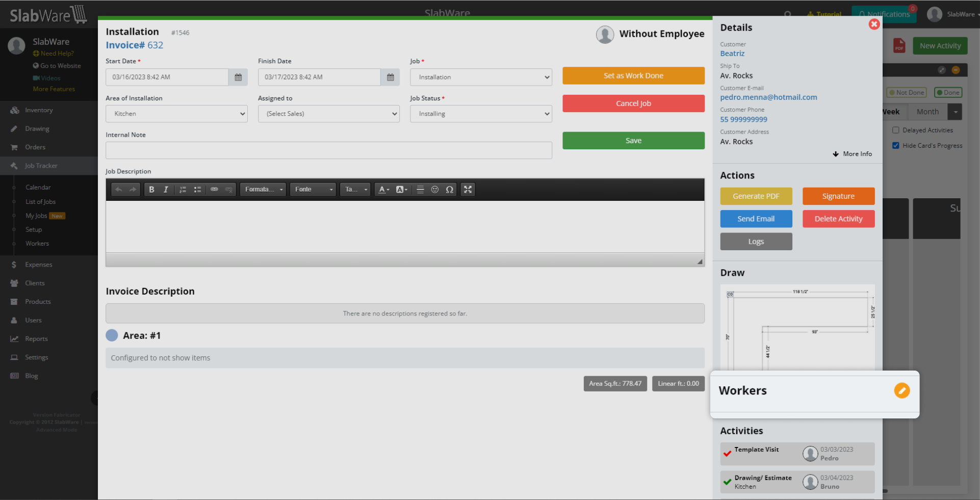980x500 pixels.
Task: Open Orders in the sidebar
Action: pyautogui.click(x=35, y=147)
